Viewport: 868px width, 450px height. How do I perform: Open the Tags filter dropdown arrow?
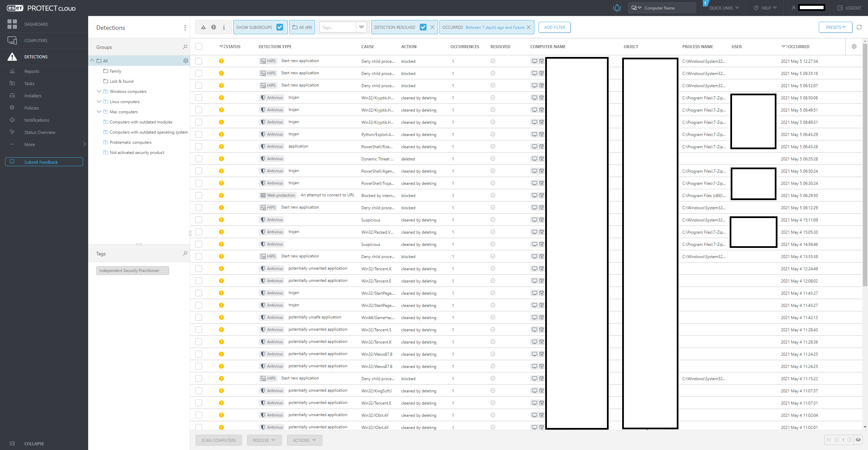(x=361, y=27)
